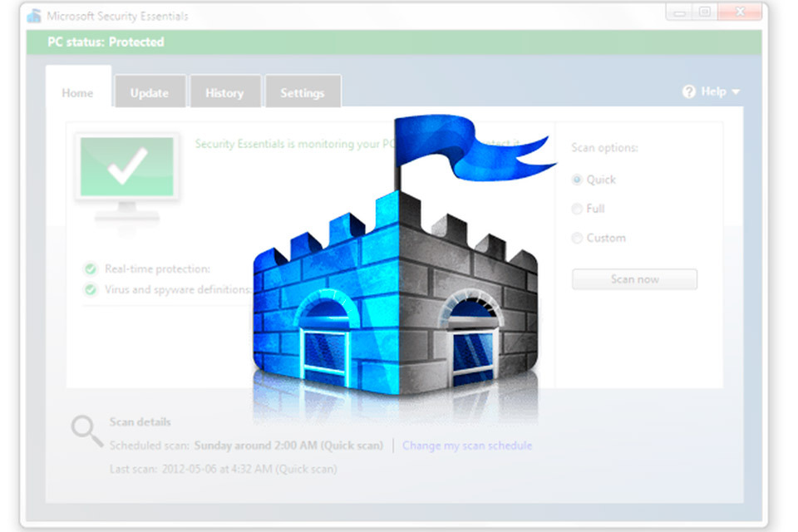Screen dimensions: 798x532
Task: Click the Microsoft Security Essentials window title
Action: [117, 17]
